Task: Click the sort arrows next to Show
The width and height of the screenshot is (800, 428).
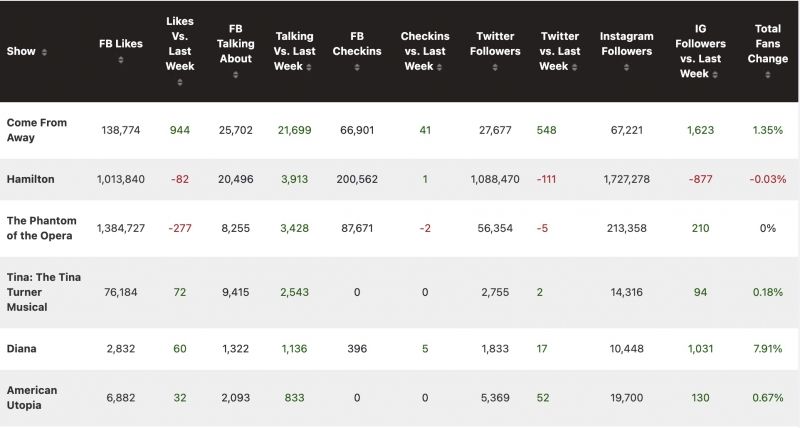Action: coord(45,52)
